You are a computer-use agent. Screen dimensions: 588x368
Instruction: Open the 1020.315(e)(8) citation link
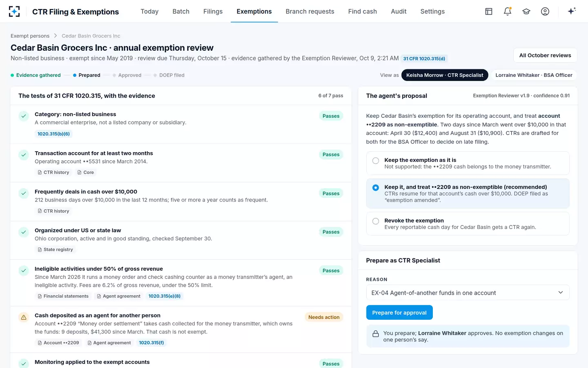(165, 296)
